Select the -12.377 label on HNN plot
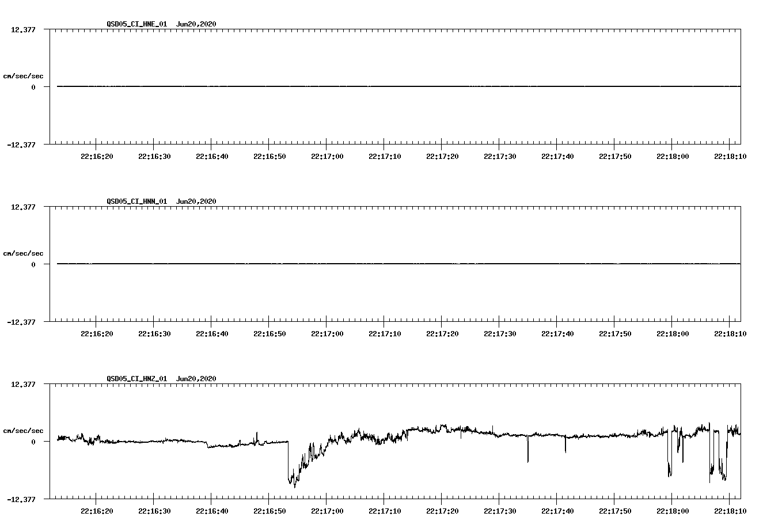This screenshot has width=782, height=532. (21, 322)
